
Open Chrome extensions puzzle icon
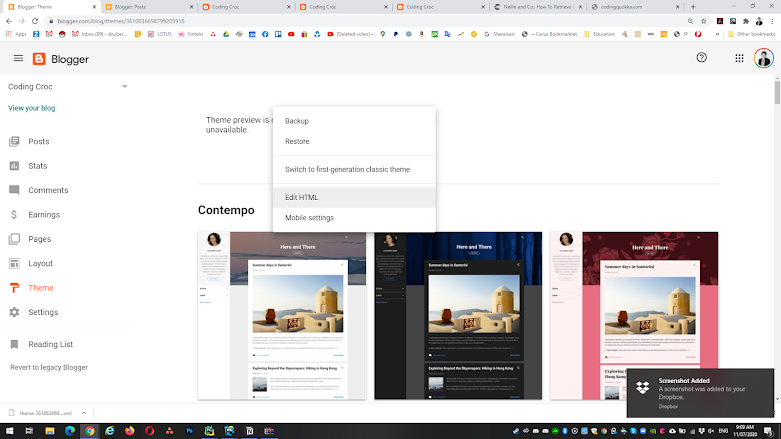746,21
